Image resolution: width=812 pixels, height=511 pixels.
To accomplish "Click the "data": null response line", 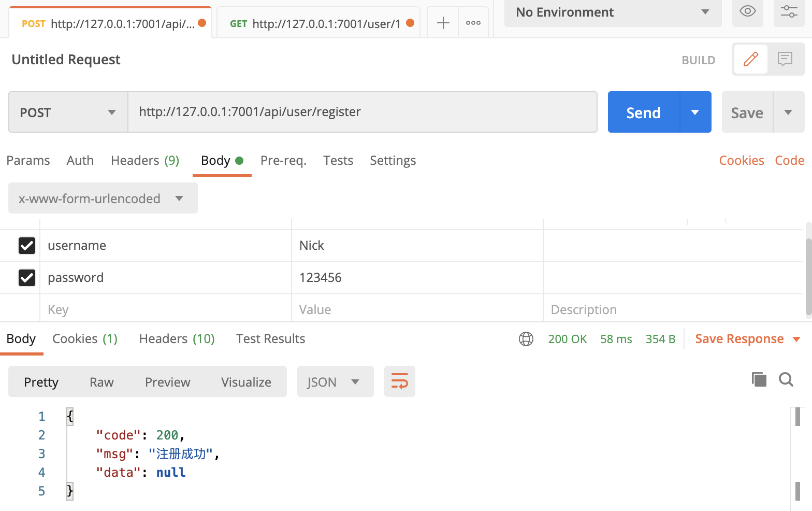I will tap(141, 473).
